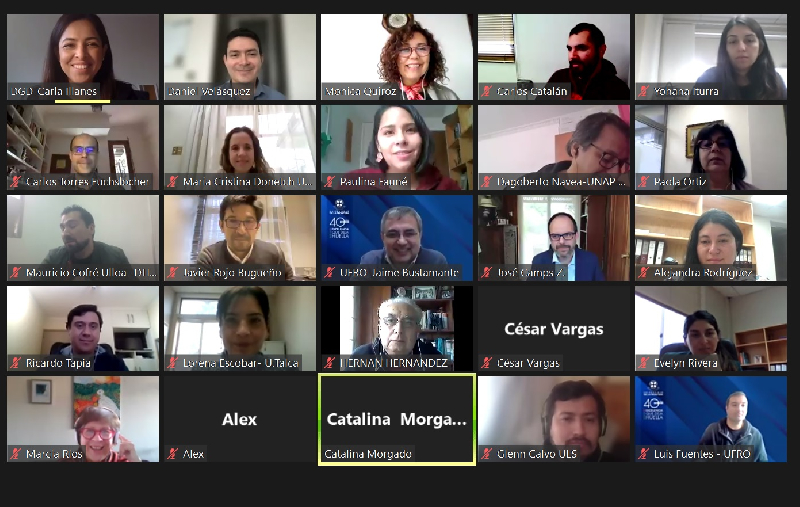This screenshot has height=507, width=800.
Task: Select José Campos Z. video tile
Action: point(554,238)
